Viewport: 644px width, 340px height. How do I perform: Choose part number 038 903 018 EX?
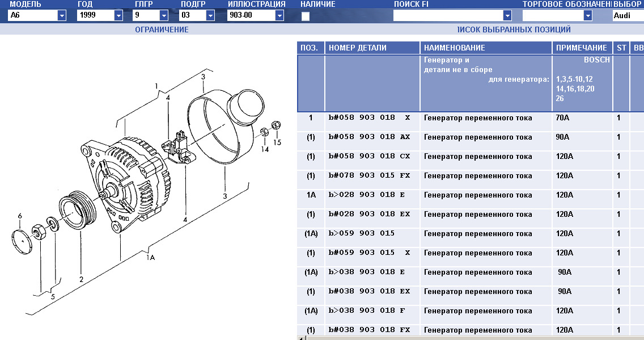coord(369,291)
